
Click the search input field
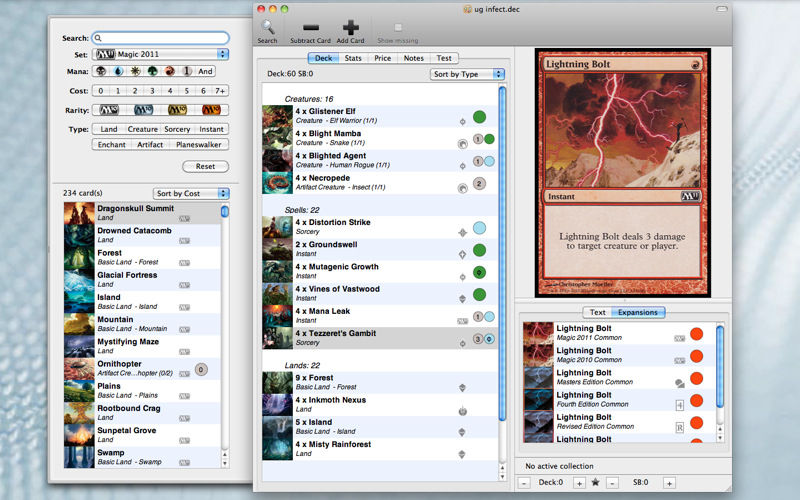(x=160, y=38)
